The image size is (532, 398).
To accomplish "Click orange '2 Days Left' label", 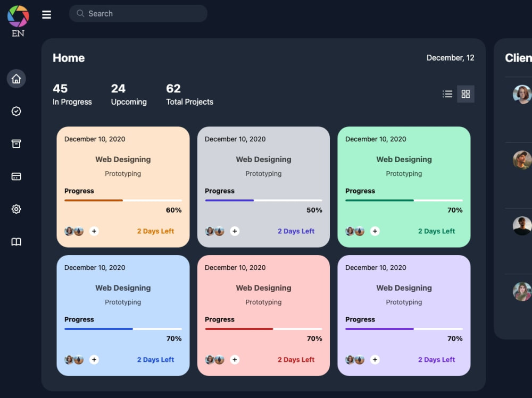I will pyautogui.click(x=155, y=231).
